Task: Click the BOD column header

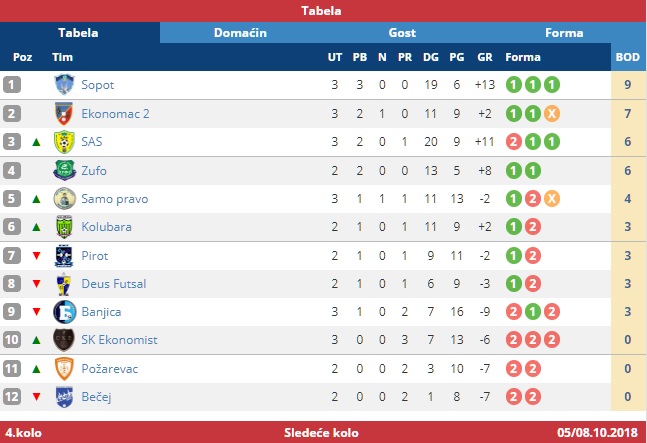Action: pyautogui.click(x=628, y=57)
